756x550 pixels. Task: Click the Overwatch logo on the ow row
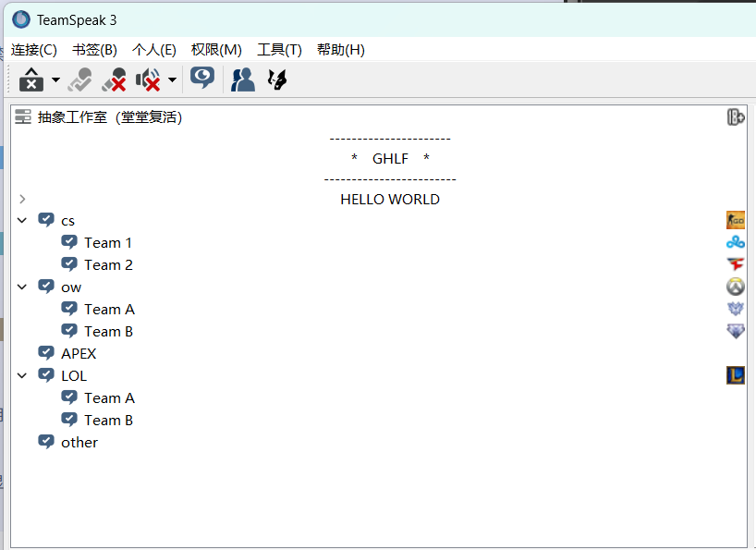[x=736, y=287]
